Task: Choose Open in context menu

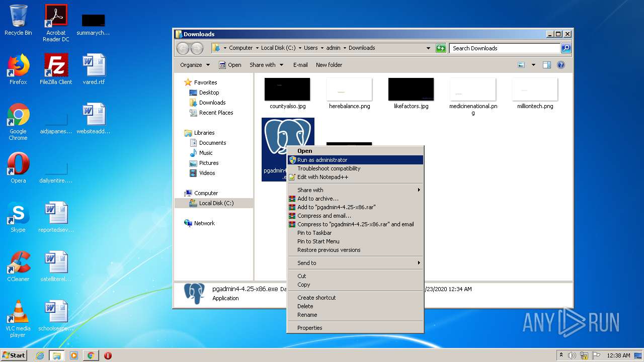Action: click(x=355, y=151)
